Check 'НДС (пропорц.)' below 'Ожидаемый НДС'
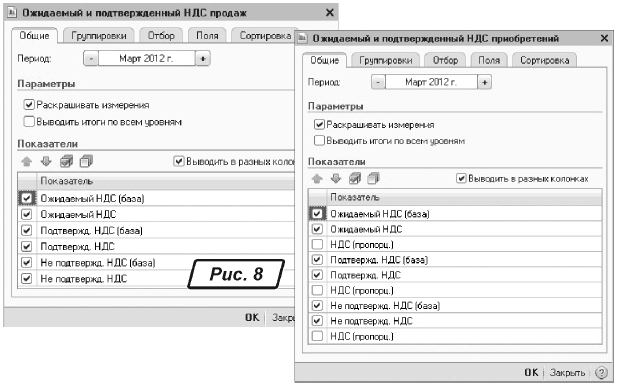Image resolution: width=617 pixels, height=386 pixels. click(317, 244)
